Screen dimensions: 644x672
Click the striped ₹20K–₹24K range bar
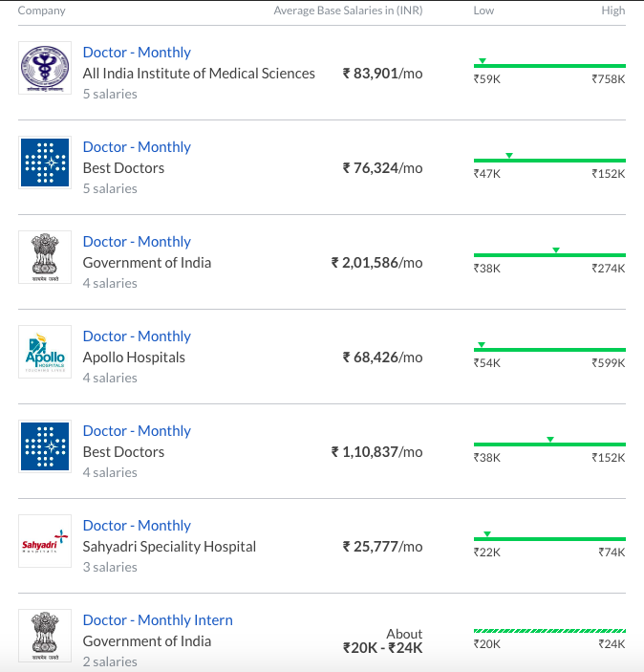(x=549, y=631)
